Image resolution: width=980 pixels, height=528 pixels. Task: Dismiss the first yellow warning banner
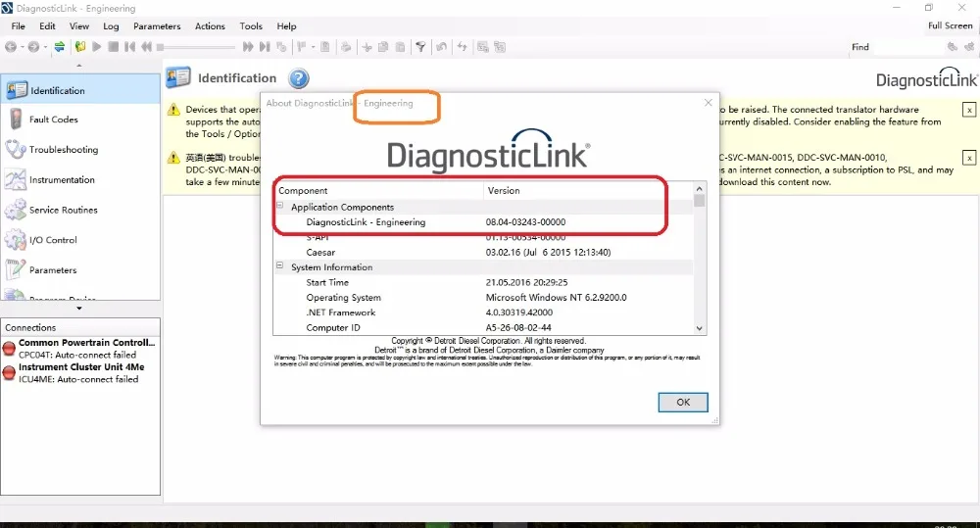coord(969,110)
